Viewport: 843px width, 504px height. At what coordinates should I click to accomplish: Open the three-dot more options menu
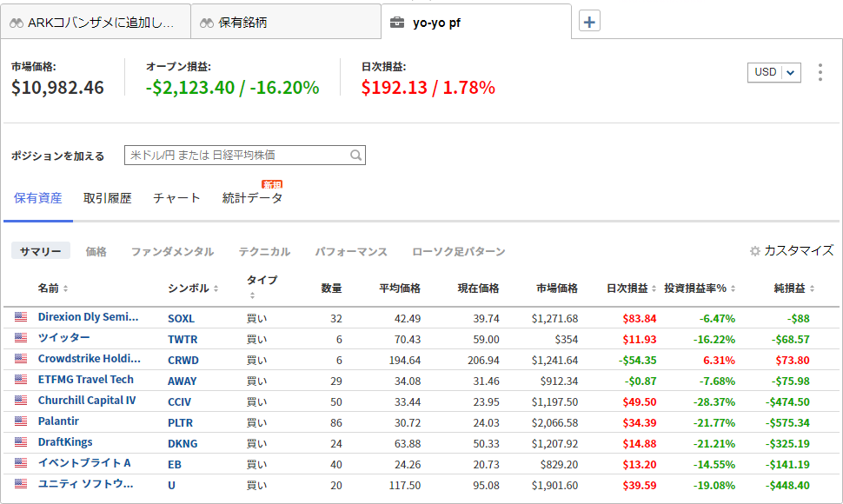(x=820, y=72)
